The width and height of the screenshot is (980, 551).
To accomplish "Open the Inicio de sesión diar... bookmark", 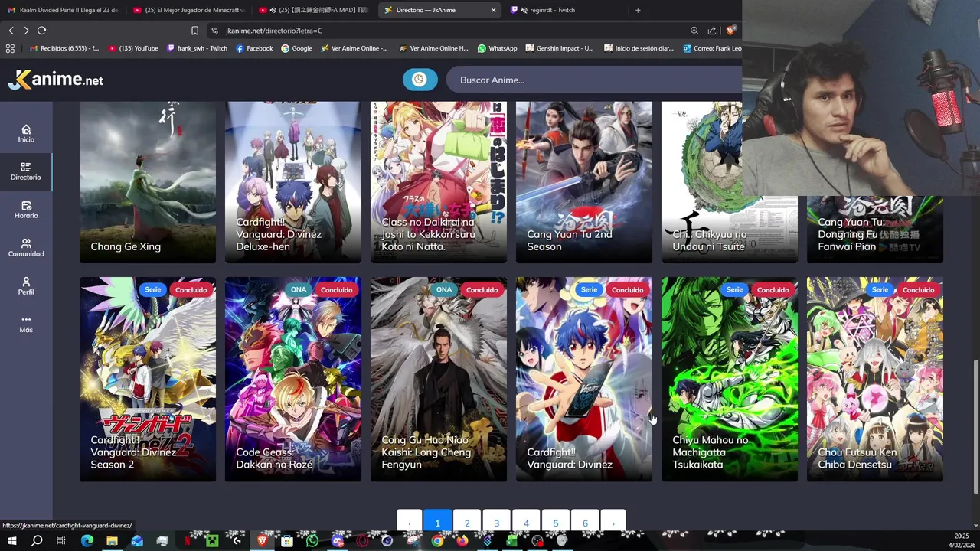I will point(639,48).
